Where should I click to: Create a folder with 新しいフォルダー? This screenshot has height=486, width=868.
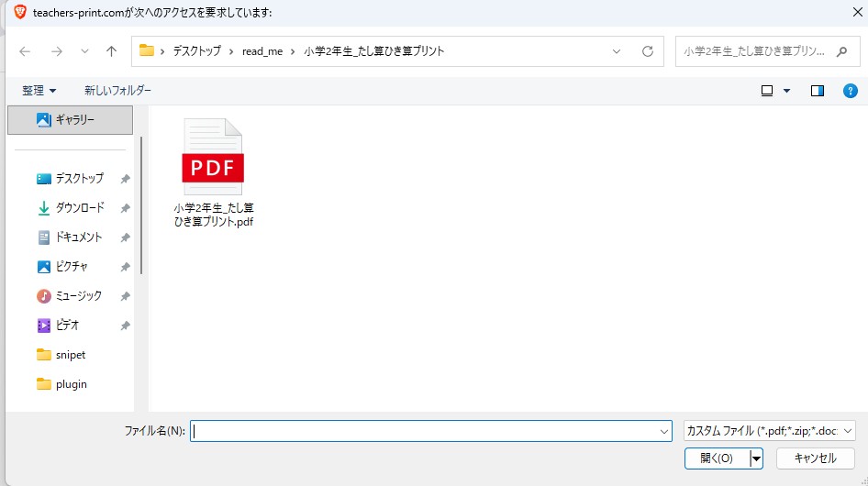117,90
